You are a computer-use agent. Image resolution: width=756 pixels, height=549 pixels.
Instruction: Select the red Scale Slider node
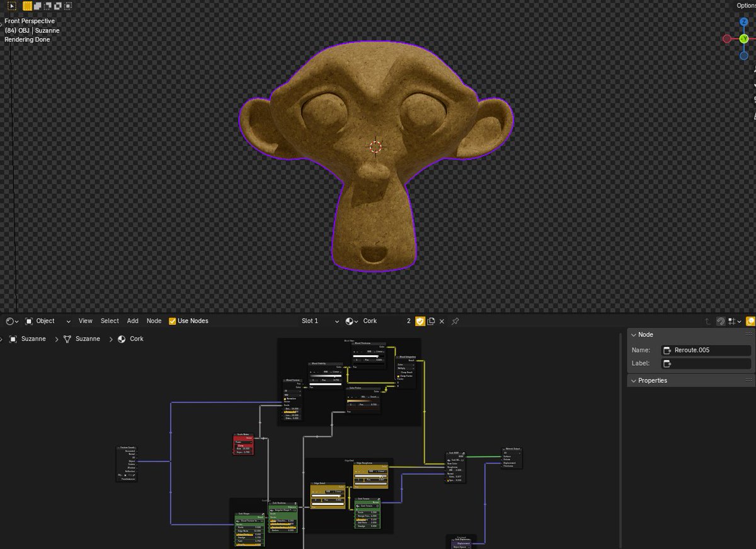click(x=243, y=443)
